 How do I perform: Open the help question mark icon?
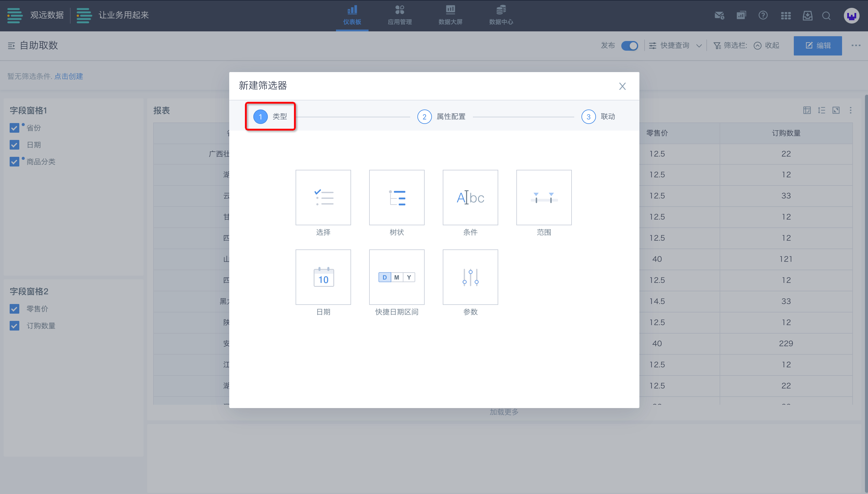(x=763, y=15)
